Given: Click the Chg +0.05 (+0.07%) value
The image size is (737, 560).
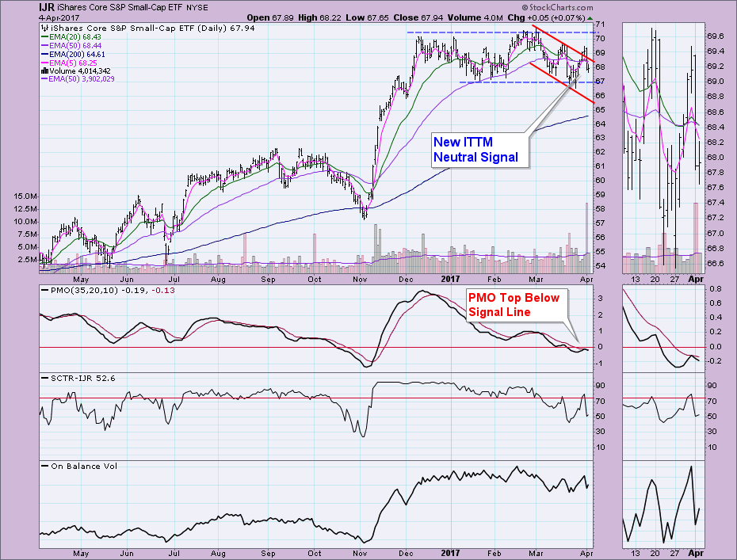Looking at the screenshot, I should pos(546,17).
